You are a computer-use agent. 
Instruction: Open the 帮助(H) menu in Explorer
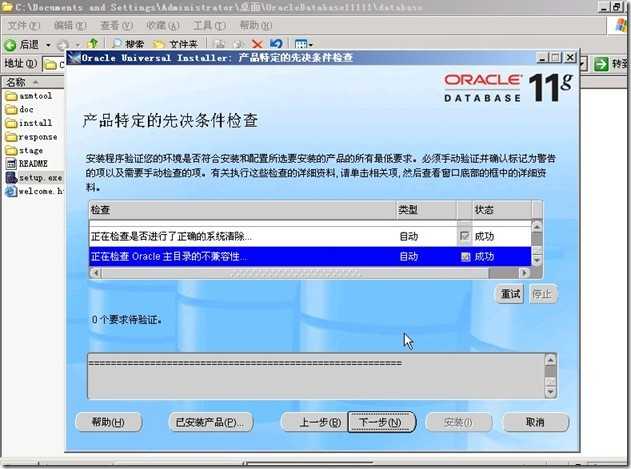(x=256, y=26)
